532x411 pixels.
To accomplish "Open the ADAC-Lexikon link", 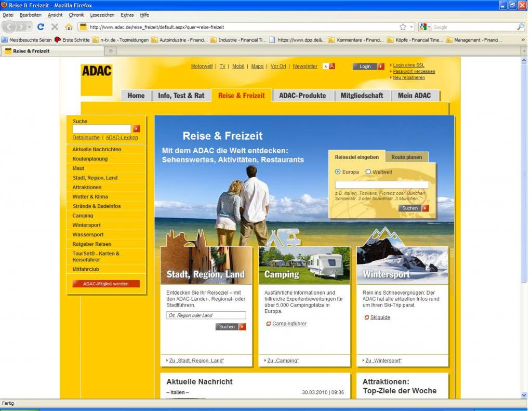I will [x=122, y=138].
